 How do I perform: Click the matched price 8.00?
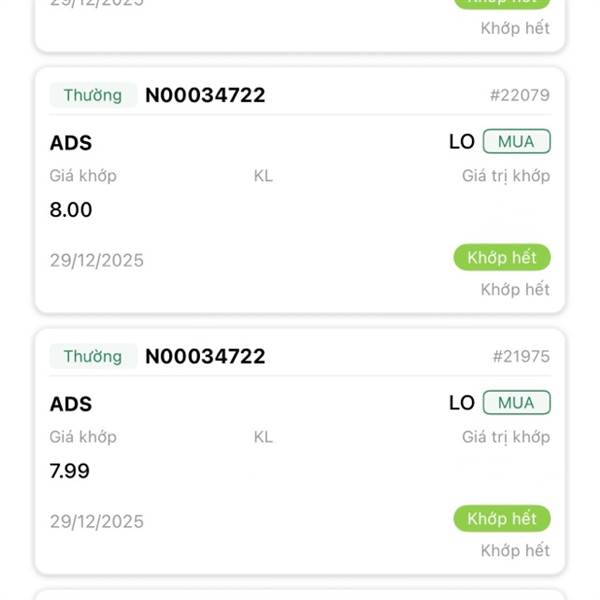coord(71,210)
